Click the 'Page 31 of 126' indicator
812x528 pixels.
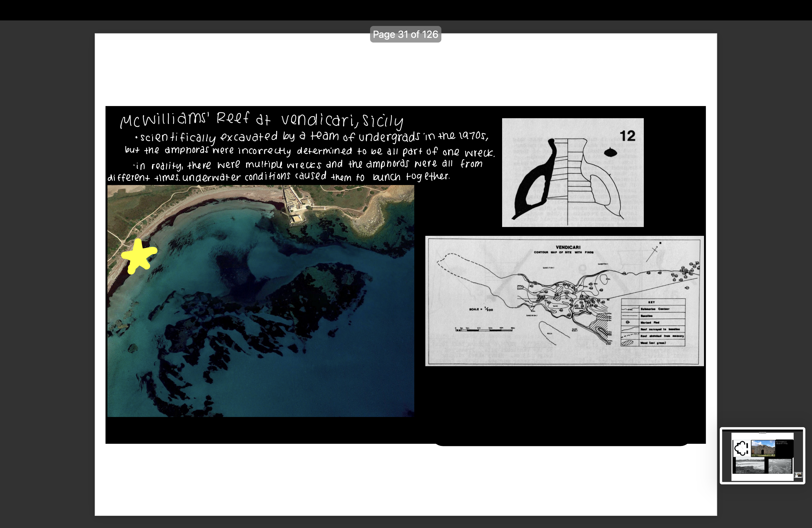(406, 34)
